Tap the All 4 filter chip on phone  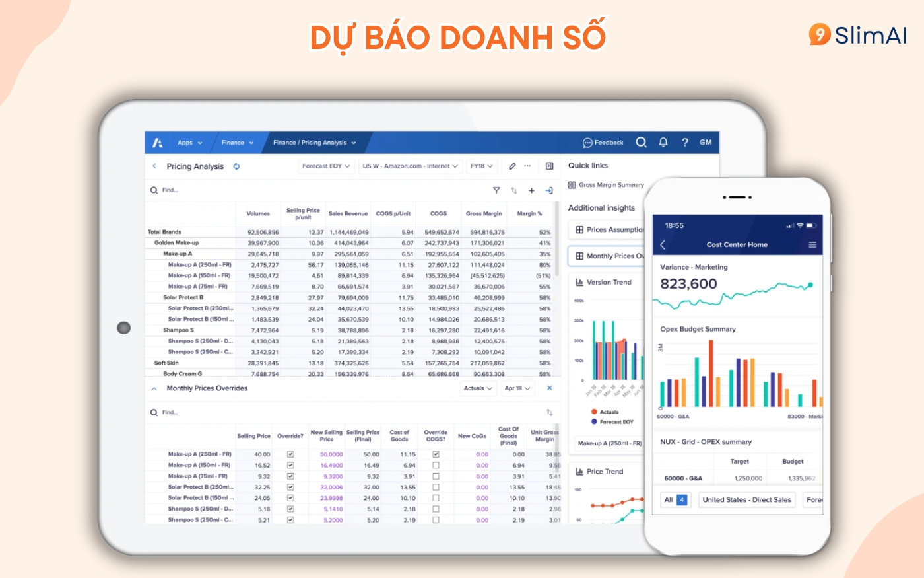(x=675, y=500)
